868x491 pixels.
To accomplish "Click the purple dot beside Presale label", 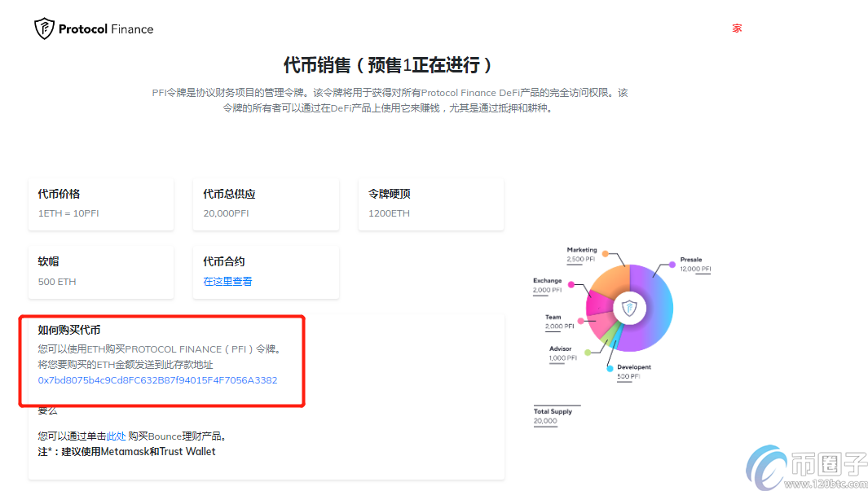I will tap(672, 264).
